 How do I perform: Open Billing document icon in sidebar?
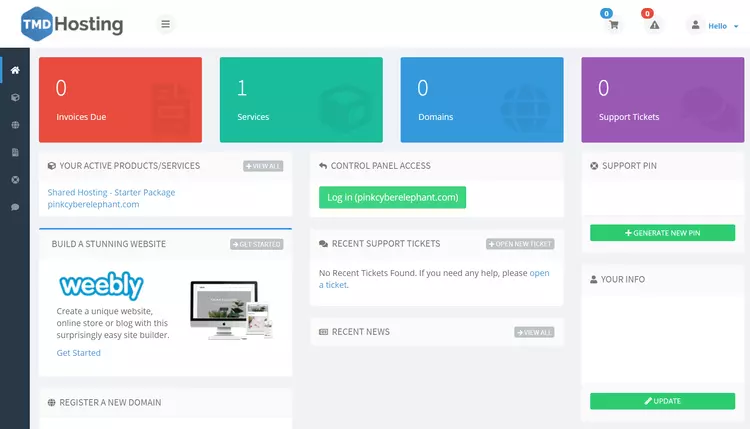(15, 153)
